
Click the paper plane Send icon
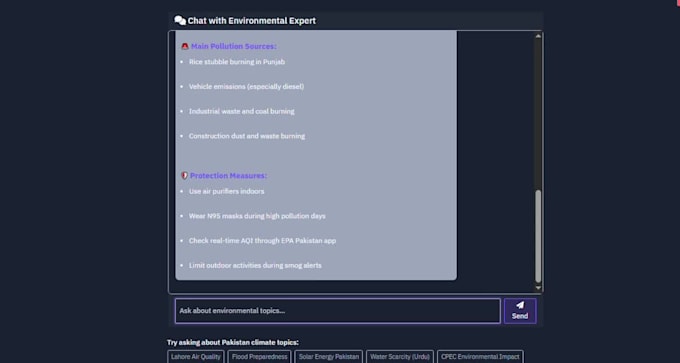[520, 305]
